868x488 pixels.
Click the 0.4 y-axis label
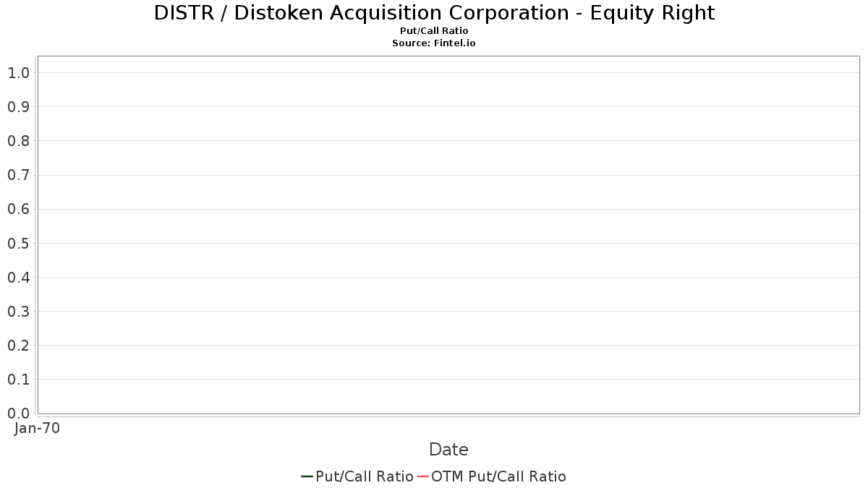point(18,277)
